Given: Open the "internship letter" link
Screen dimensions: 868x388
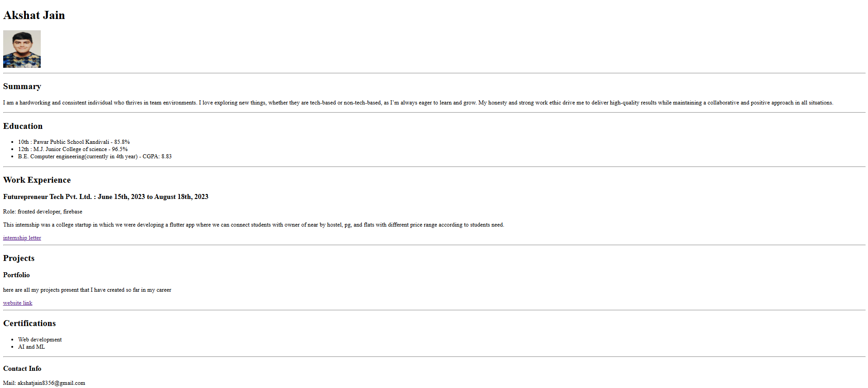Looking at the screenshot, I should pyautogui.click(x=22, y=238).
